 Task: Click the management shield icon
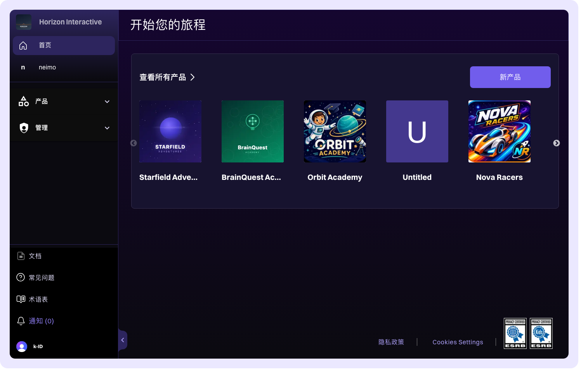(x=24, y=128)
